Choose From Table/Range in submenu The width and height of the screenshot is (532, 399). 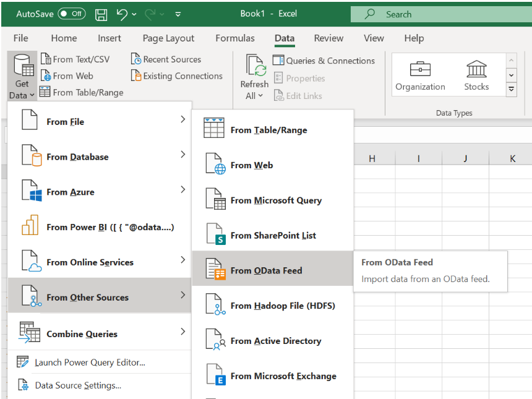pyautogui.click(x=273, y=128)
